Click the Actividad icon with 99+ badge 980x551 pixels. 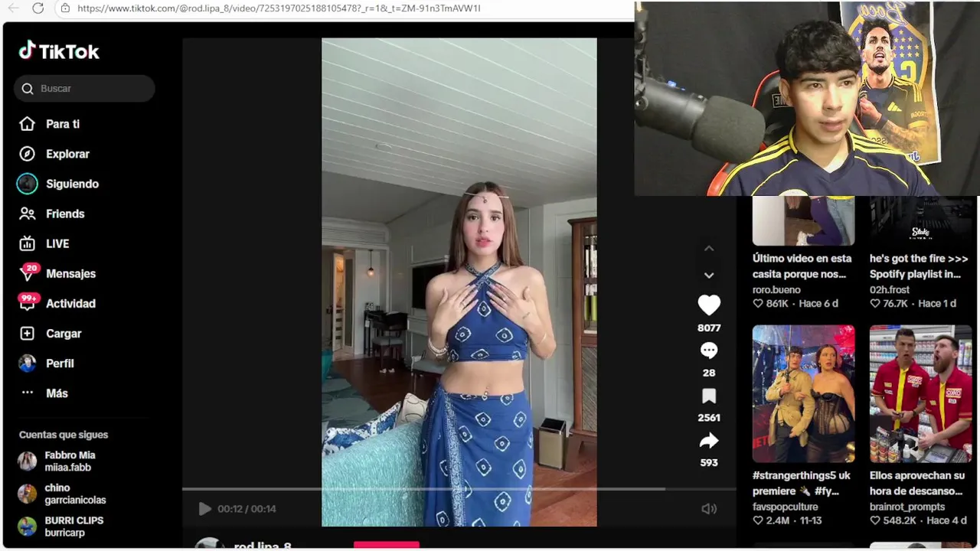[28, 302]
